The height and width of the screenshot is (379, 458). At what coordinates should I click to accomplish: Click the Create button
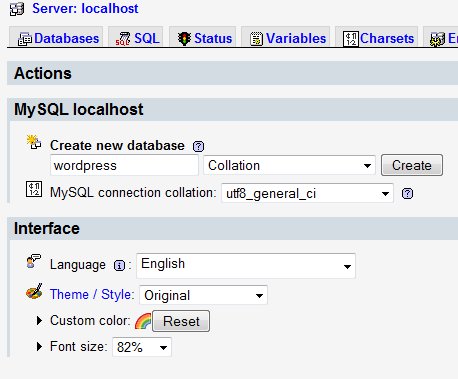click(x=412, y=165)
